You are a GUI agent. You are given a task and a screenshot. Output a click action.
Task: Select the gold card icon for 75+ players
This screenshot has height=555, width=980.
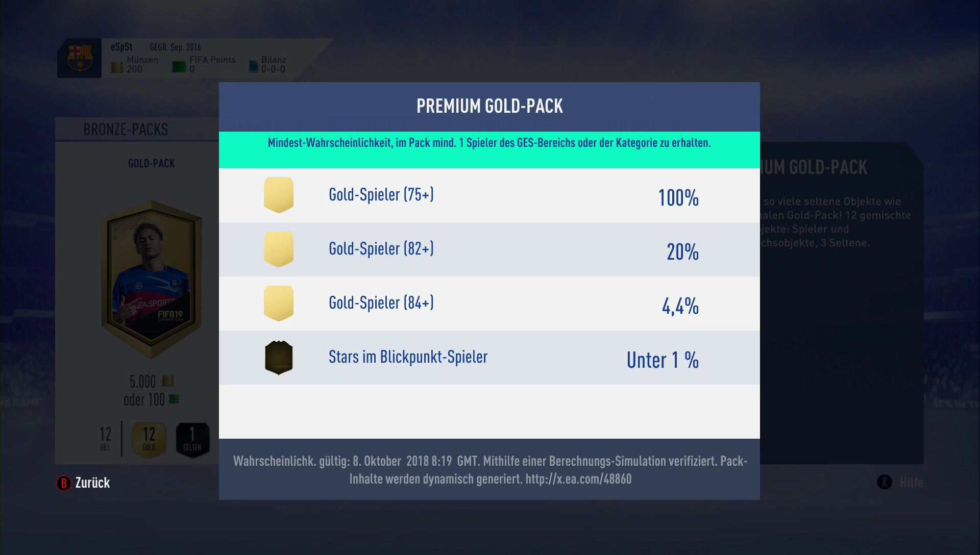tap(279, 195)
